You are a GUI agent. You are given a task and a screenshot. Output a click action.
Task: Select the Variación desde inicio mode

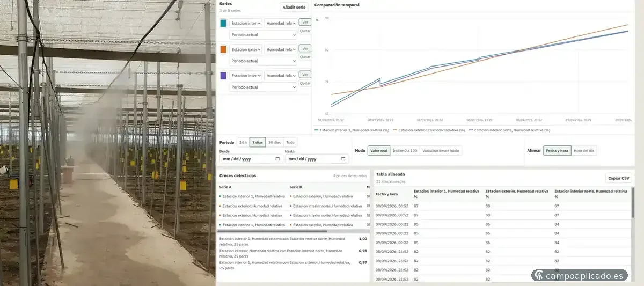point(441,151)
